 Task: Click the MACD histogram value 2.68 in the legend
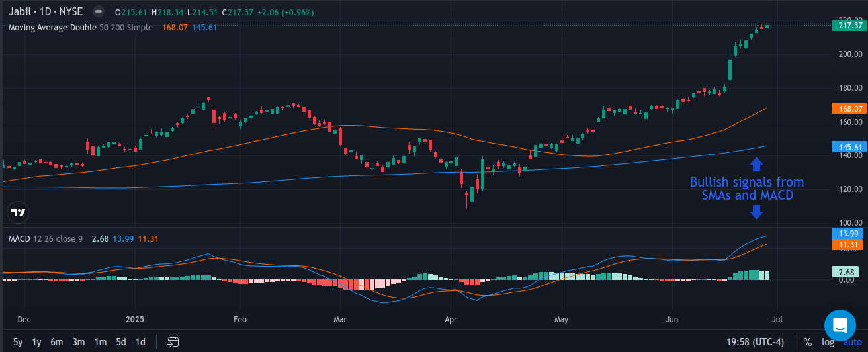point(100,238)
